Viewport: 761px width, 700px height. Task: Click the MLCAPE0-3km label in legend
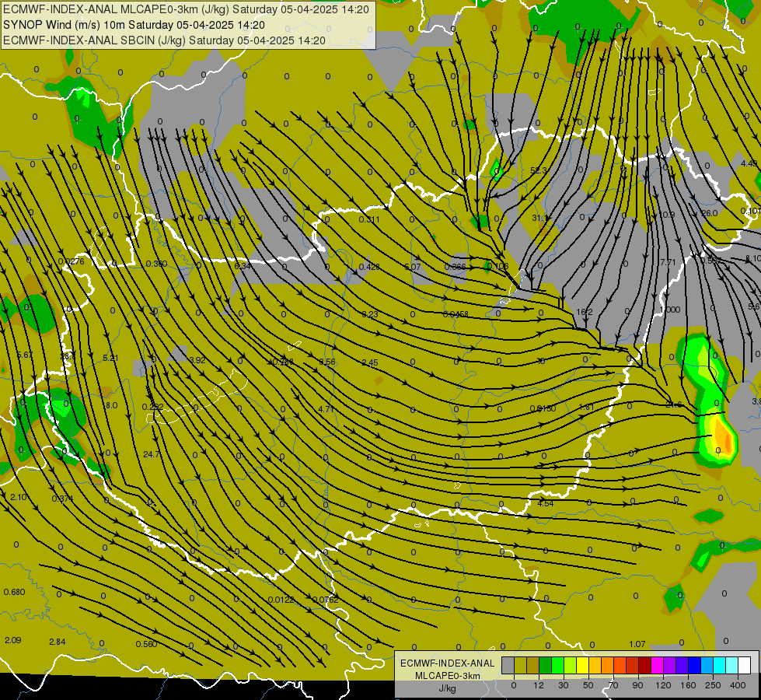pyautogui.click(x=447, y=676)
